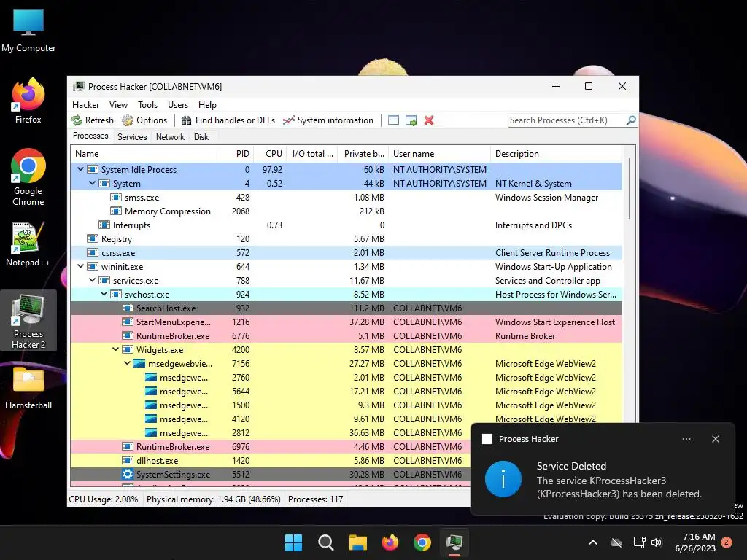Open the Notepad++ desktop shortcut
Image resolution: width=747 pixels, height=560 pixels.
click(28, 244)
